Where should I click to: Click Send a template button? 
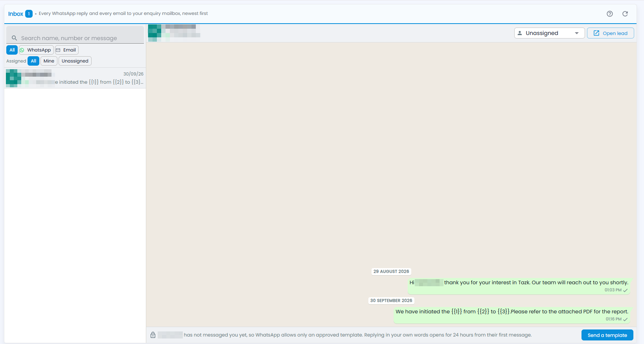607,335
